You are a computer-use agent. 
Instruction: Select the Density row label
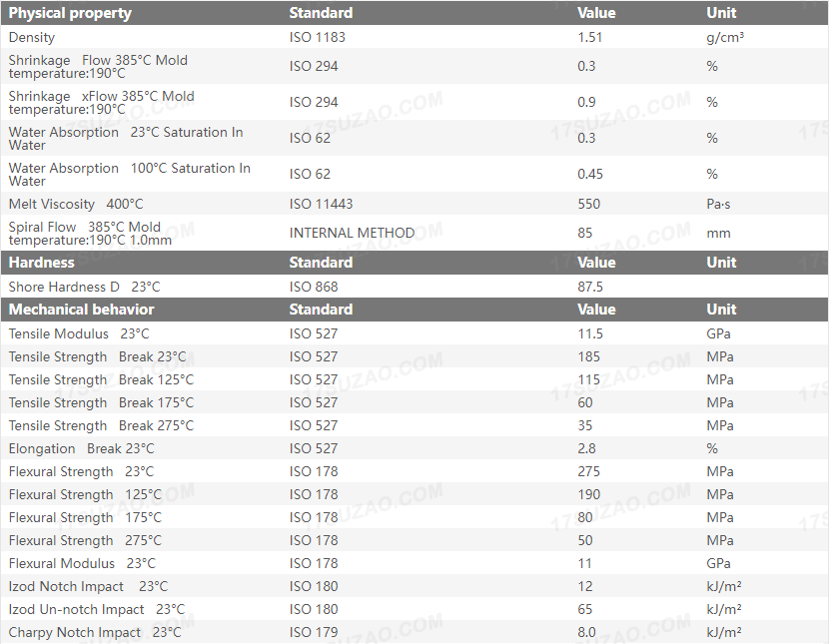(x=32, y=37)
